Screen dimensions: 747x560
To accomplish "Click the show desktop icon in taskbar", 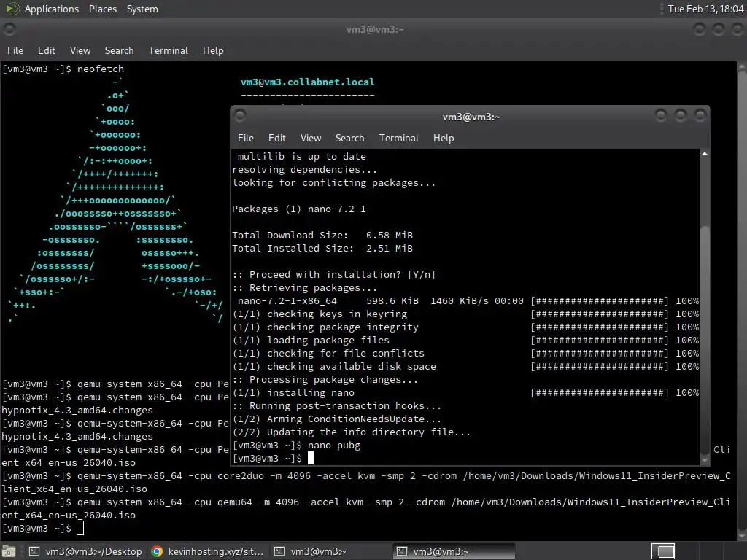I will click(9, 551).
